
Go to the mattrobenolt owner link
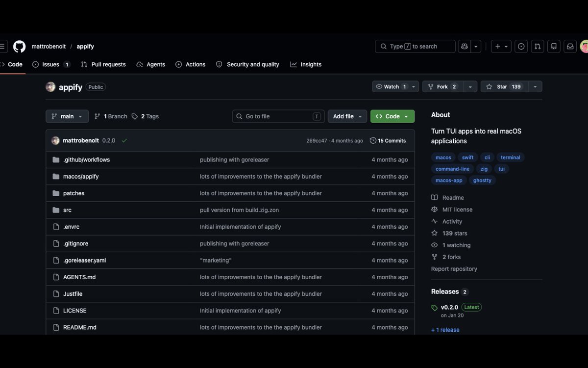pos(49,47)
